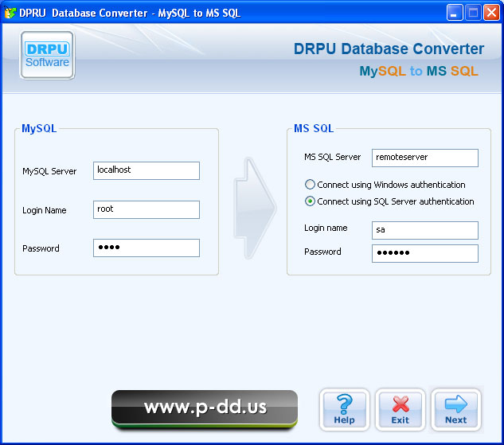Click the "Login Name" label under MySQL

45,210
